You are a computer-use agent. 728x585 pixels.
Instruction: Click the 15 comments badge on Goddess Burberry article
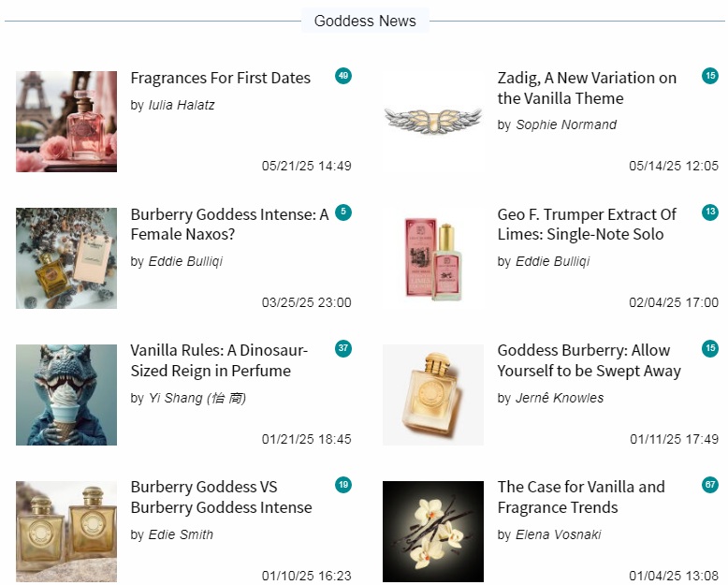point(710,349)
